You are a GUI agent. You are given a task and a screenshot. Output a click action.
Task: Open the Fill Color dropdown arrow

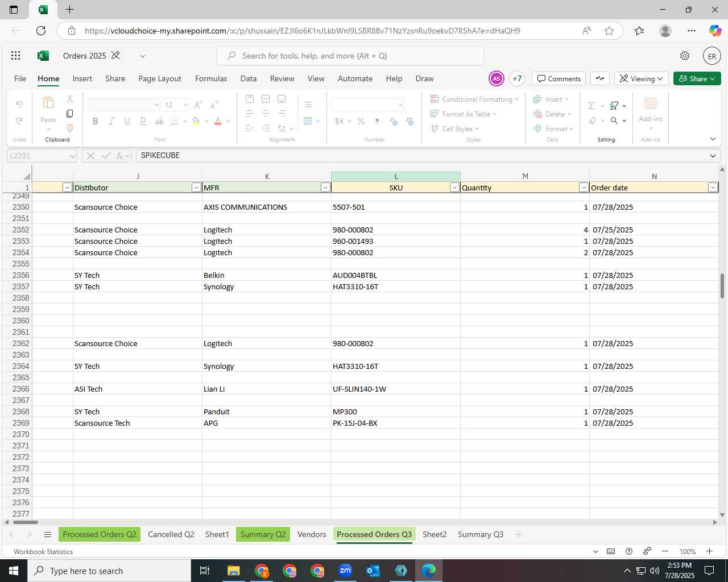click(x=206, y=121)
